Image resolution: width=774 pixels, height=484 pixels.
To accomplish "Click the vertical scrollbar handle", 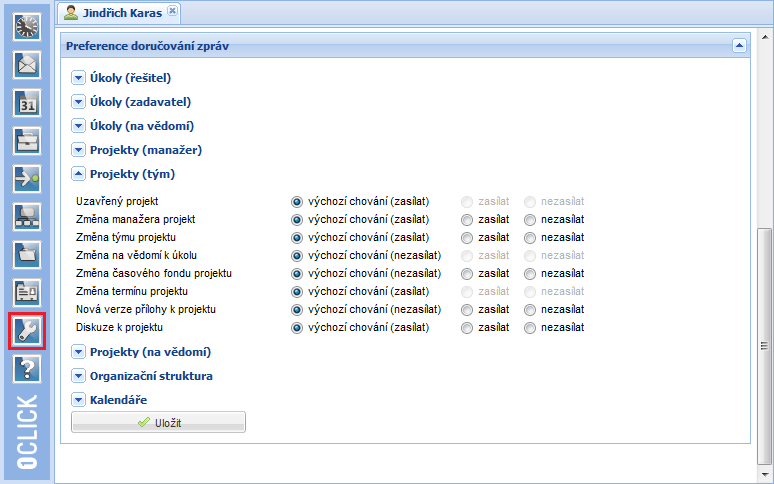I will (765, 345).
